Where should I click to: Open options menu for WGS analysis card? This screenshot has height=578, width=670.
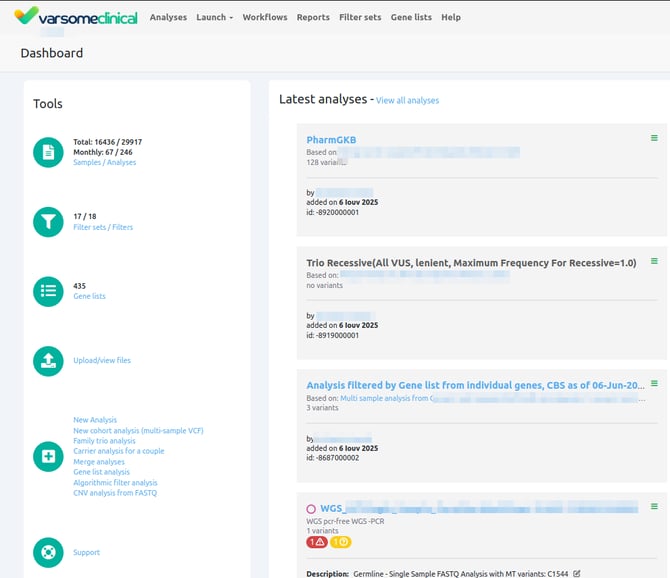654,507
